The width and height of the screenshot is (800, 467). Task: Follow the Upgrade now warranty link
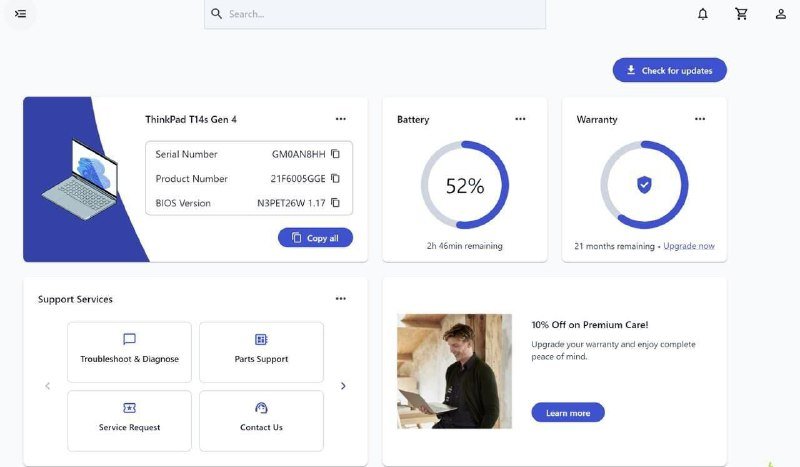pos(689,246)
